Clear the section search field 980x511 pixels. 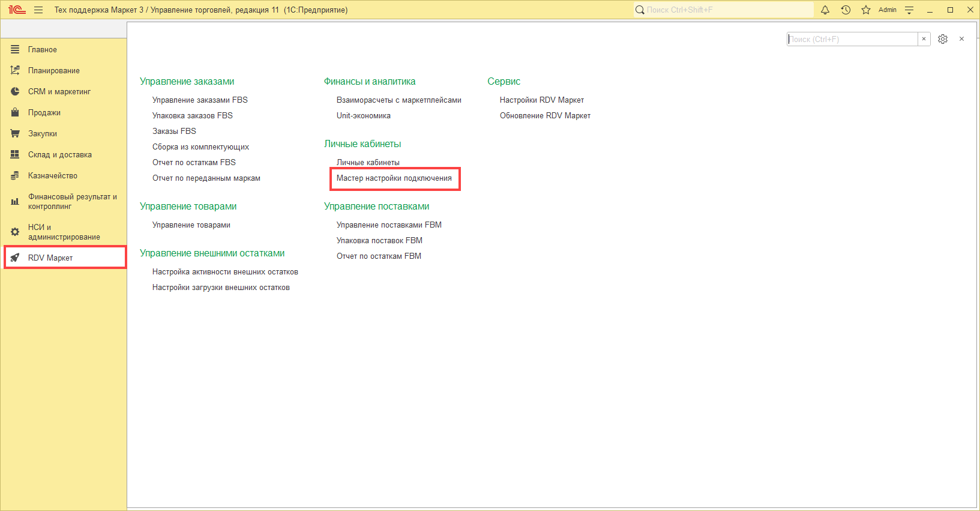coord(924,39)
